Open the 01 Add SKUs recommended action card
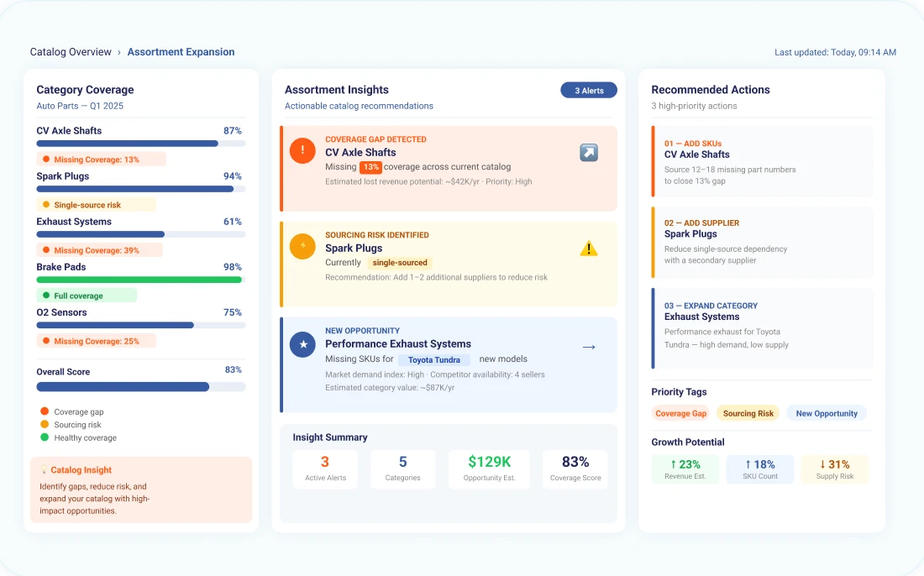 coord(762,162)
